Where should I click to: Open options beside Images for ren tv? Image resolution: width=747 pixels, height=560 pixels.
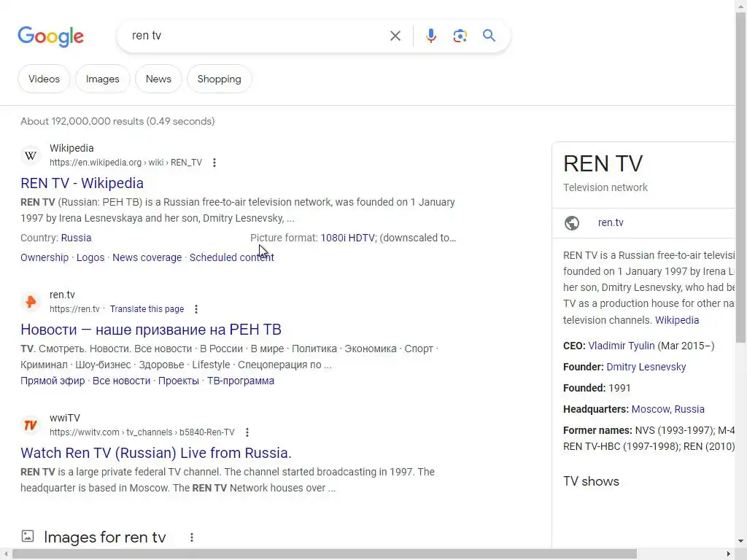coord(192,537)
